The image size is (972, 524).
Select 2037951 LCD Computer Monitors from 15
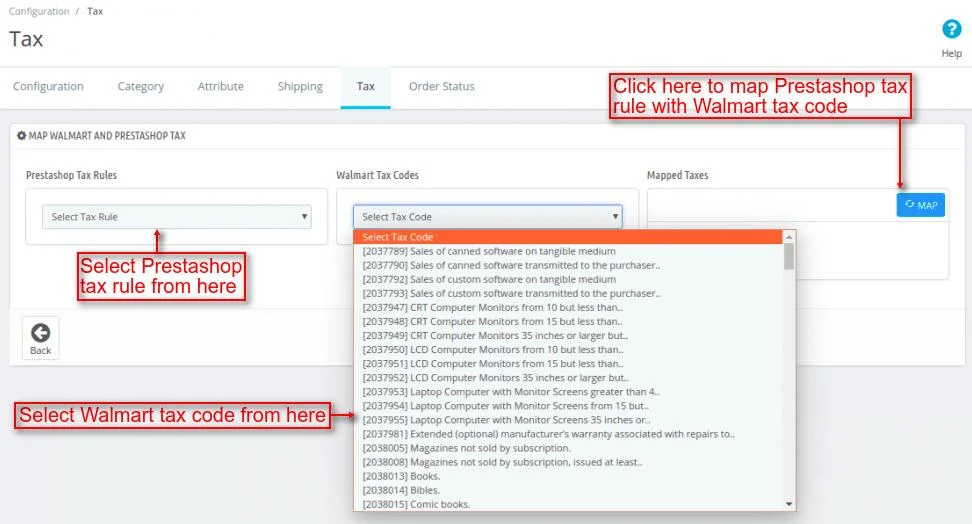tap(568, 363)
